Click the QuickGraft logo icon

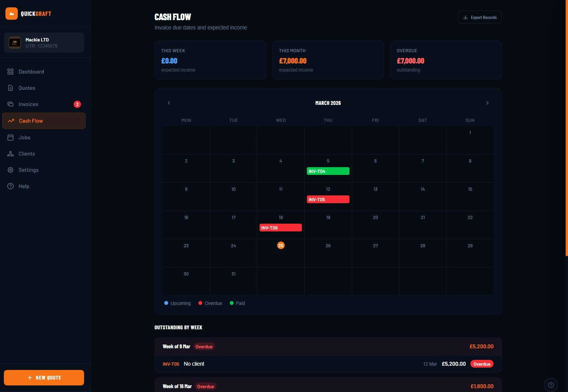(12, 14)
